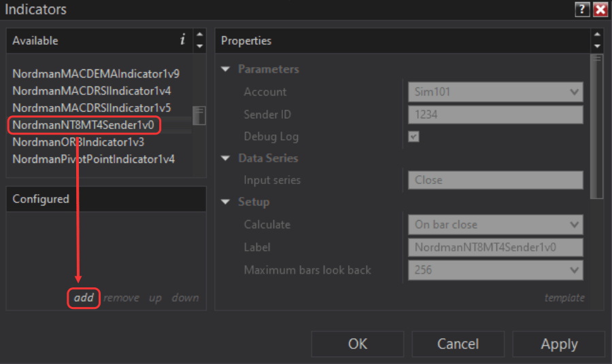Image resolution: width=612 pixels, height=364 pixels.
Task: Click the help question mark icon
Action: point(582,9)
